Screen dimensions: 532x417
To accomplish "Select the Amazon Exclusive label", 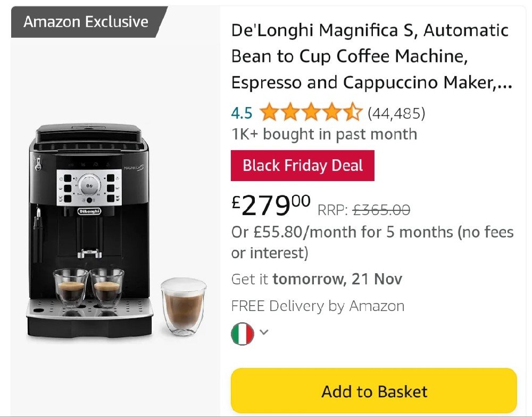I will click(86, 22).
